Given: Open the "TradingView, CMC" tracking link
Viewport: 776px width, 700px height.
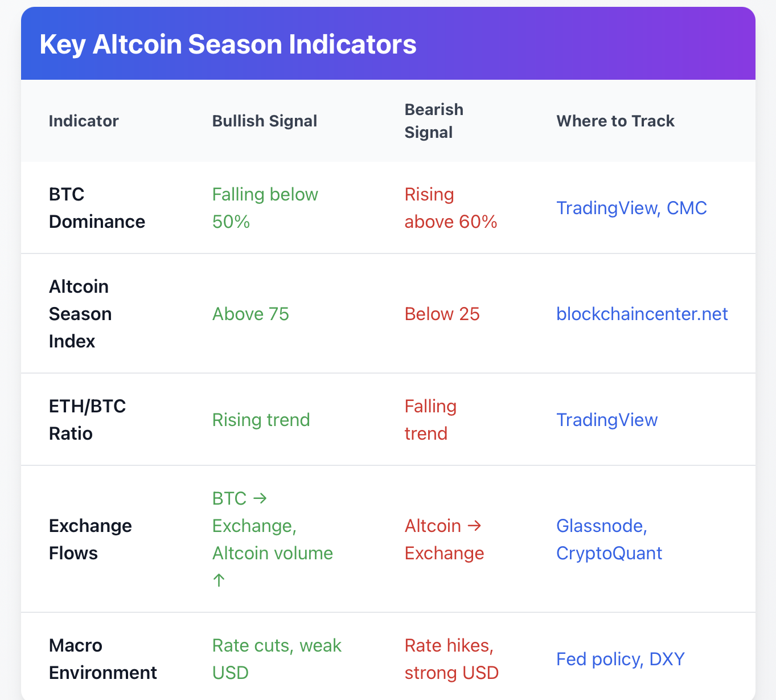Looking at the screenshot, I should [x=631, y=208].
